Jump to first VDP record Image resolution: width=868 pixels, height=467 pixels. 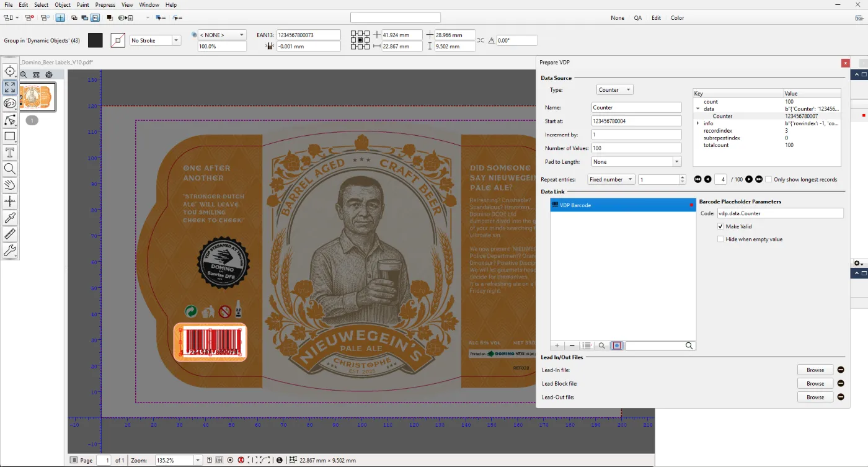pos(697,179)
